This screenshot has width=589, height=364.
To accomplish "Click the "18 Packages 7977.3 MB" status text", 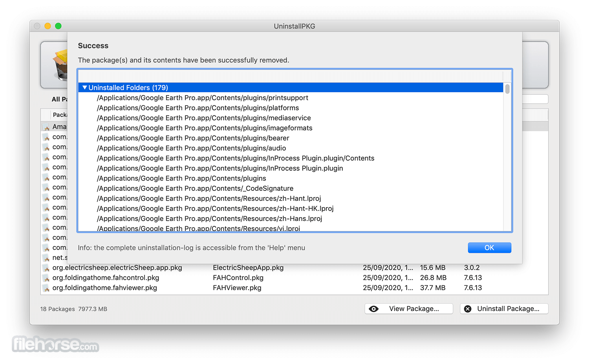I will coord(73,309).
